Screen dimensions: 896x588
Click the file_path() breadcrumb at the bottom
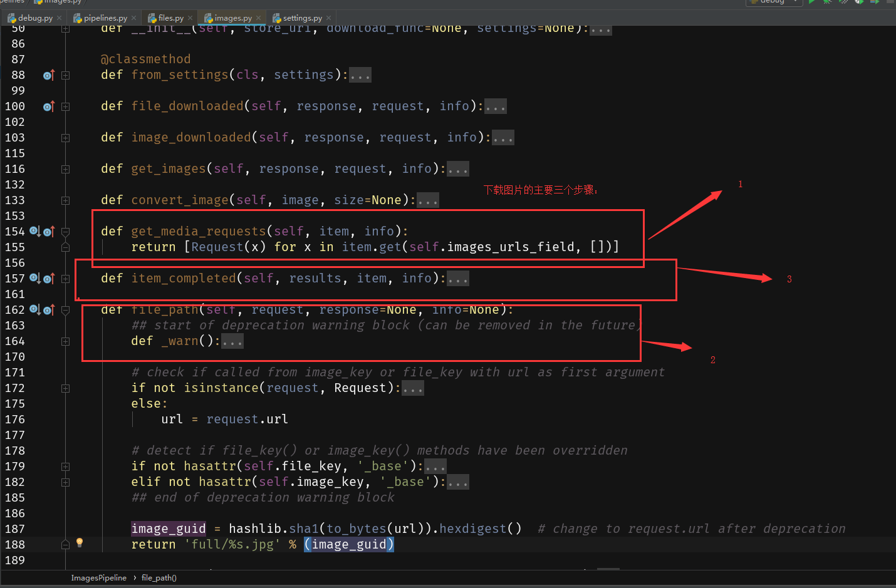159,578
